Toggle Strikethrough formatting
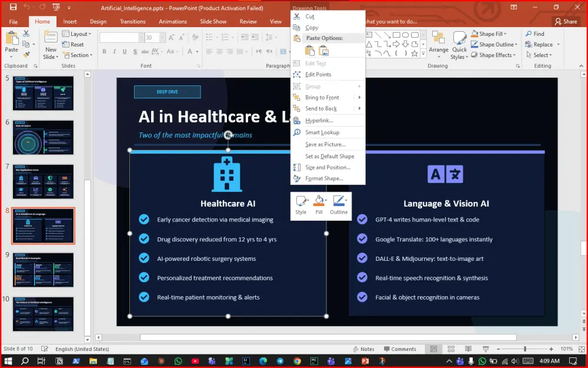This screenshot has height=368, width=588. 145,51
